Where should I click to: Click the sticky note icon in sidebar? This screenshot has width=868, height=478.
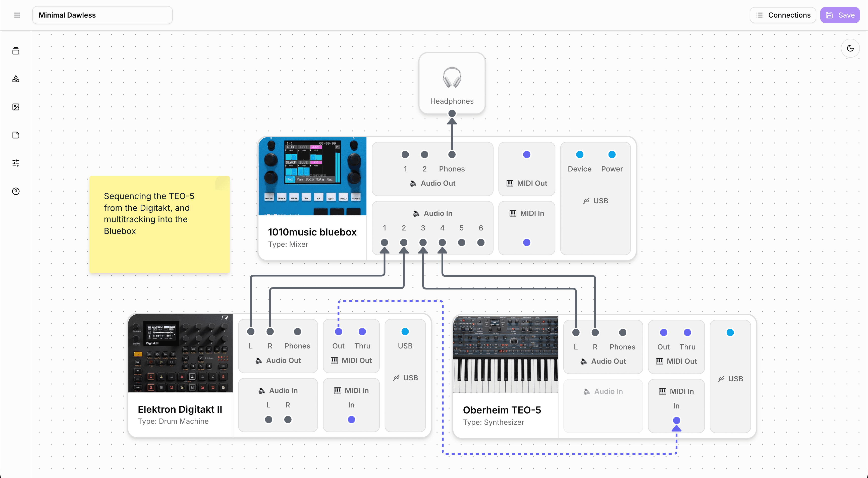tap(16, 135)
